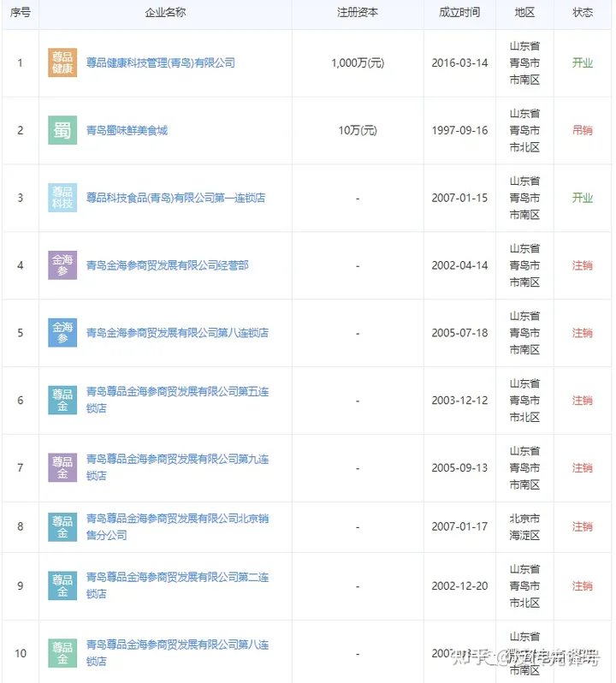Viewport: 616px width, 683px height.
Task: Open 尊品健康科技管理(青岛)有限公司 company link
Action: click(x=160, y=63)
